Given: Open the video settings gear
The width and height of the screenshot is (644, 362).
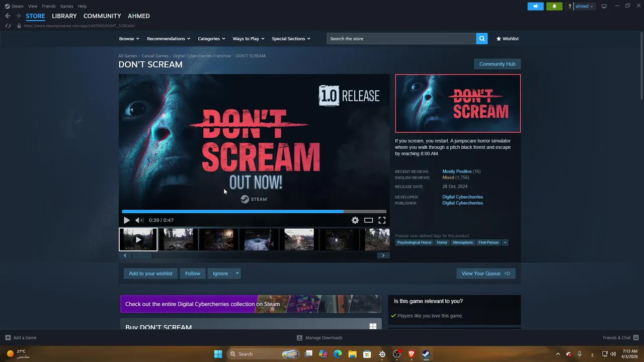Looking at the screenshot, I should point(355,220).
